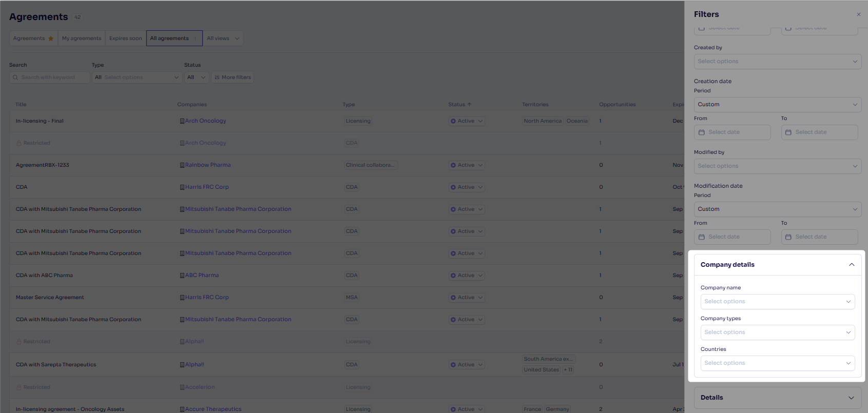The width and height of the screenshot is (868, 413).
Task: Open the Modification date Period Custom dropdown
Action: point(778,209)
